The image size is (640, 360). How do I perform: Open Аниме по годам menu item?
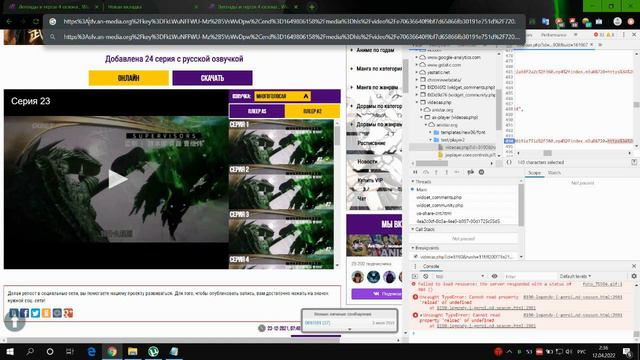pos(375,50)
